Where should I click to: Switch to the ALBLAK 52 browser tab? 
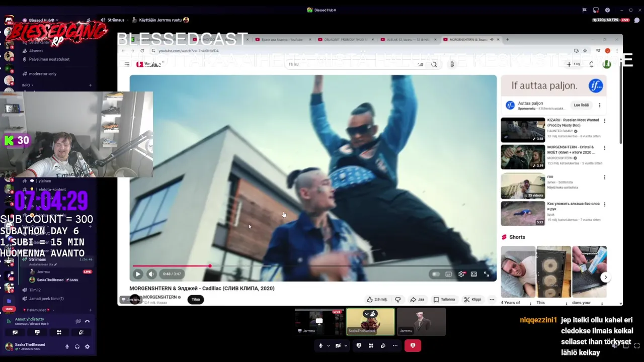(x=408, y=39)
